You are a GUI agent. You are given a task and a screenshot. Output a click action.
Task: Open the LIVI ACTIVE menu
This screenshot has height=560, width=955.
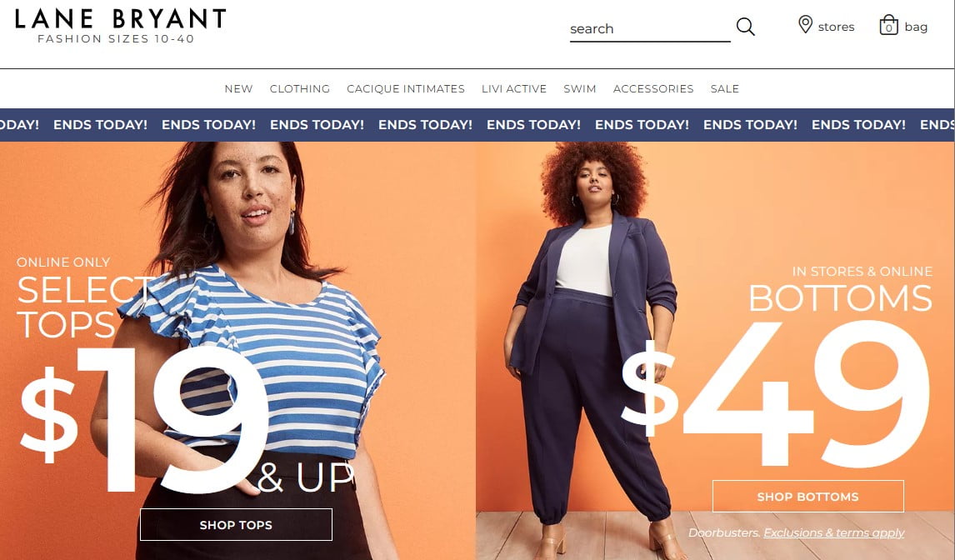[514, 89]
